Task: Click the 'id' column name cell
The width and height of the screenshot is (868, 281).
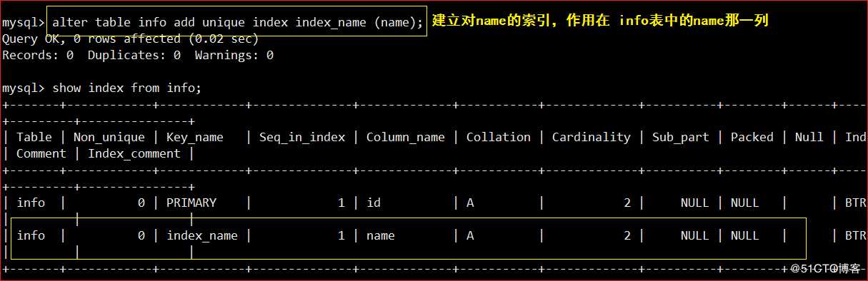Action: pos(374,203)
